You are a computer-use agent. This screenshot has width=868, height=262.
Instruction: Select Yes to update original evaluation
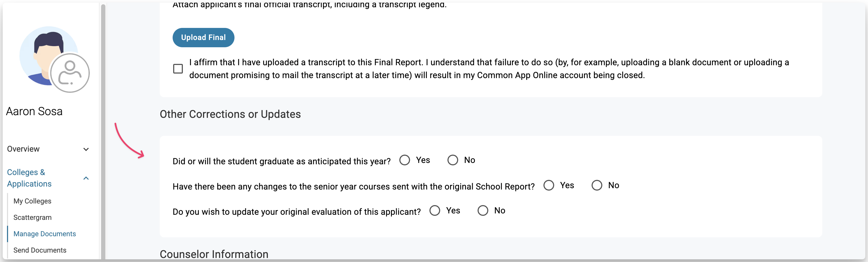click(435, 210)
